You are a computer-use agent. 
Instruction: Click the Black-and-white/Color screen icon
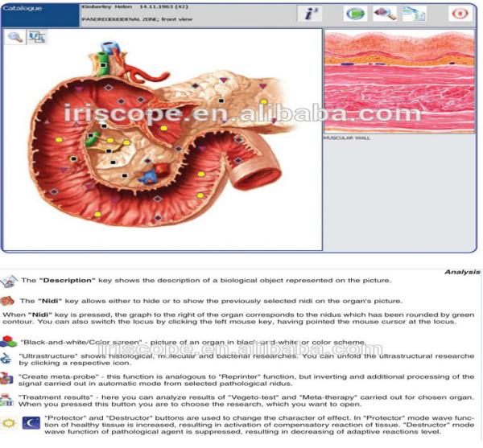(8, 341)
